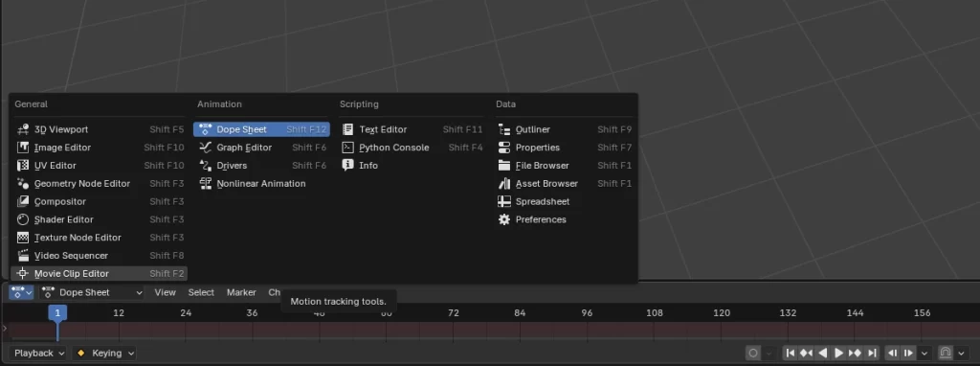Choose Asset Browser from Data column

pyautogui.click(x=565, y=184)
